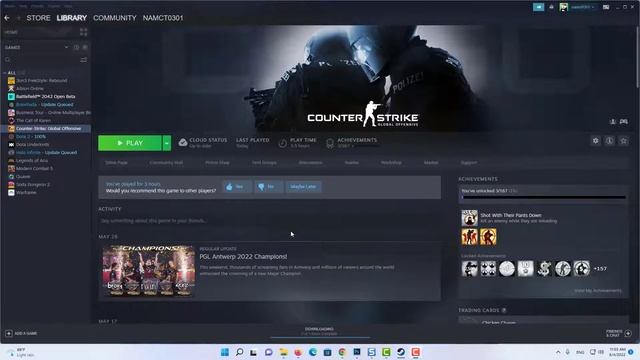Open Windows taskbar search
This screenshot has width=640, height=360.
pos(240,352)
